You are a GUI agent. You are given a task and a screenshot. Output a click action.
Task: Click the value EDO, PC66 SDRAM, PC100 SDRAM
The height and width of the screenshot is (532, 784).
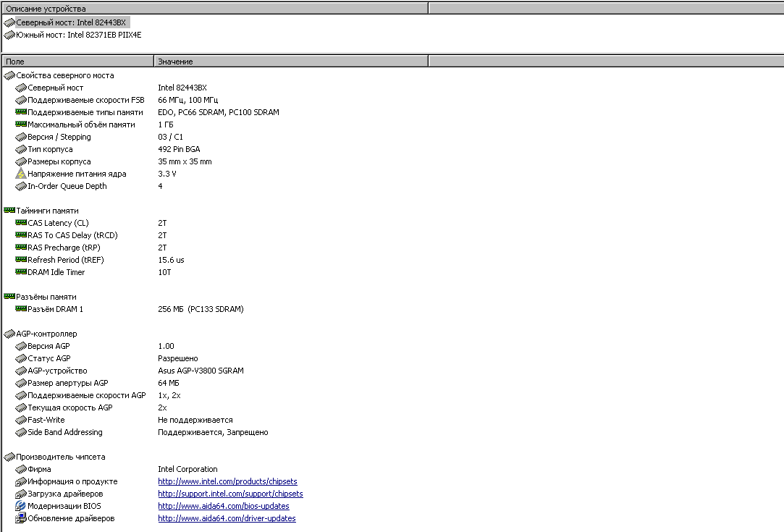click(x=219, y=112)
